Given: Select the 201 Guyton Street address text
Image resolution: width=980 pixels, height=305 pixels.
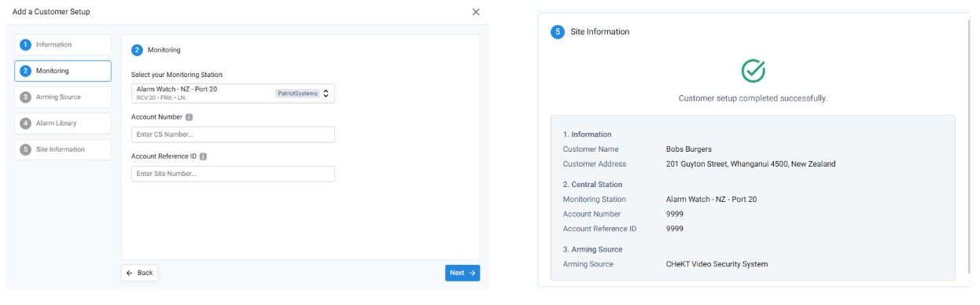Looking at the screenshot, I should [750, 164].
